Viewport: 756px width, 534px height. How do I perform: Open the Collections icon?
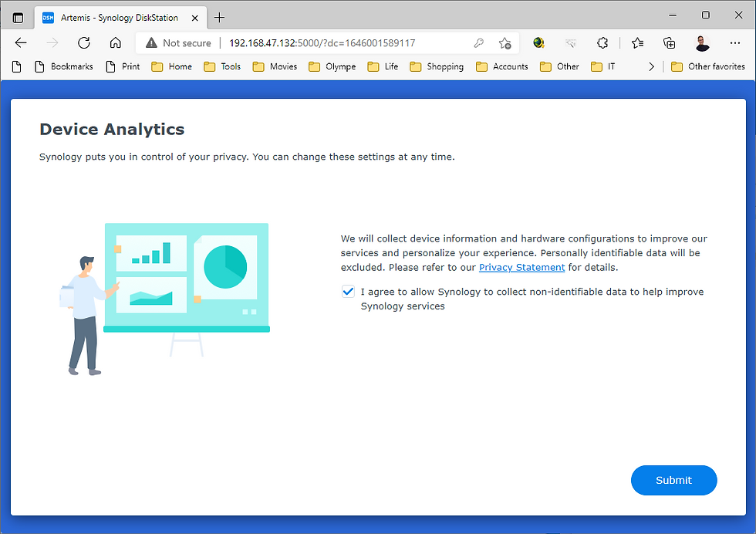pos(669,43)
